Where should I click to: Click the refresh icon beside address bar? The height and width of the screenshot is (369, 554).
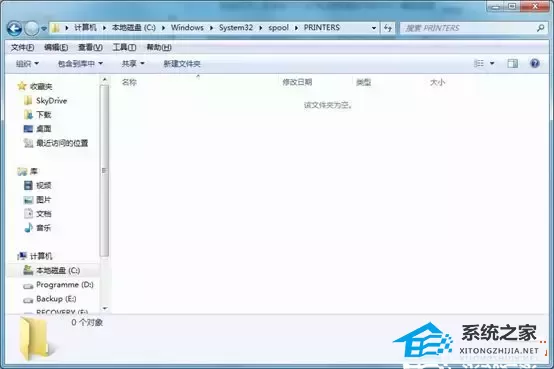pos(388,28)
